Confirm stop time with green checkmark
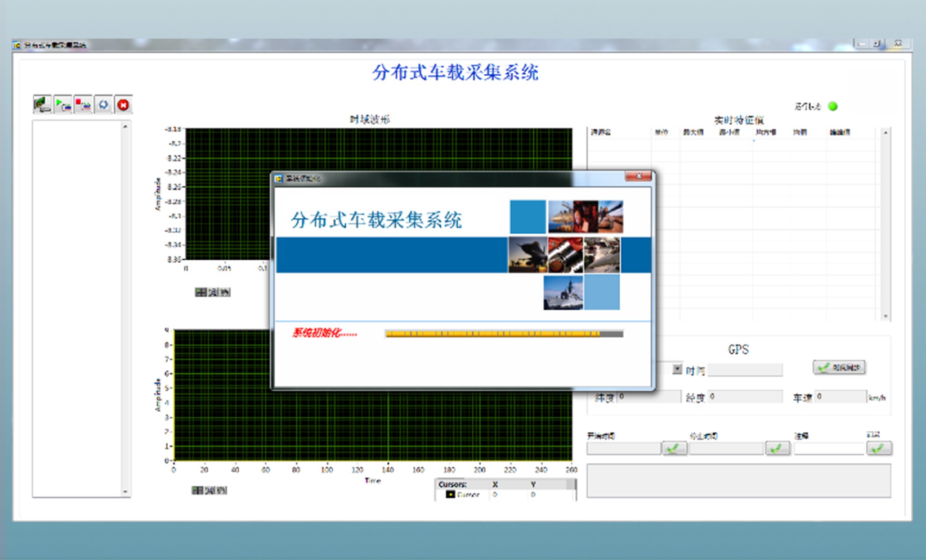926x560 pixels. (777, 448)
